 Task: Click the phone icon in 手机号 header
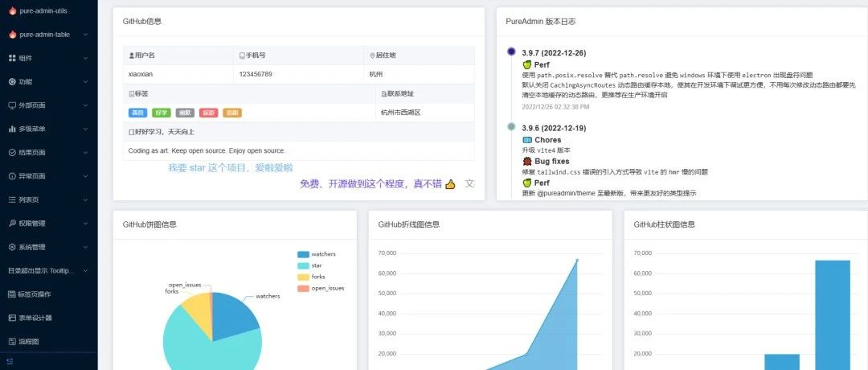click(x=242, y=55)
